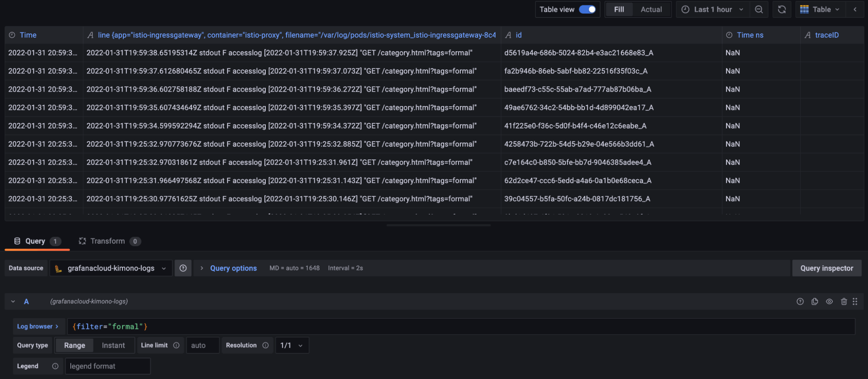
Task: Select the Instant query type
Action: click(x=113, y=345)
